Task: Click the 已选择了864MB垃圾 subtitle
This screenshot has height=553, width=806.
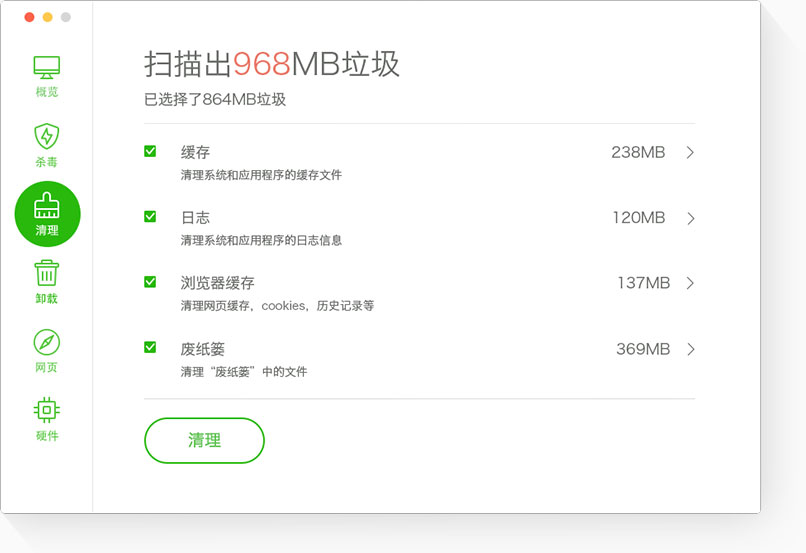Action: point(215,99)
